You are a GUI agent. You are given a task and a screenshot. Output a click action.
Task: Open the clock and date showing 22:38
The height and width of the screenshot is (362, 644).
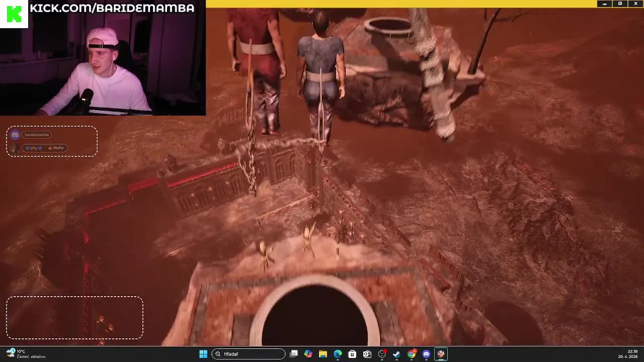pyautogui.click(x=628, y=354)
